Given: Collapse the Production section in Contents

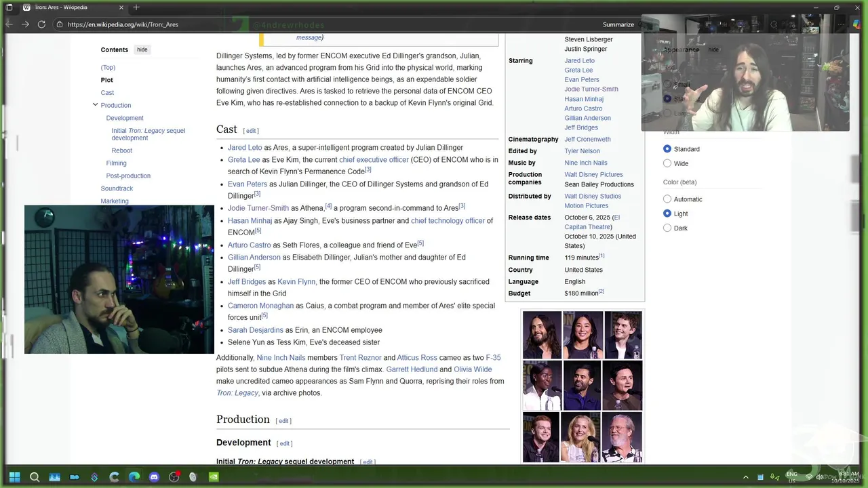Looking at the screenshot, I should tap(95, 105).
